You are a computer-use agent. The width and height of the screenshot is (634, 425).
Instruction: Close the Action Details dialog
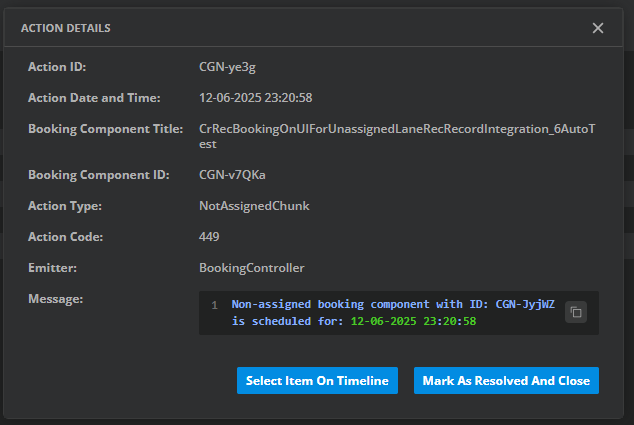click(x=598, y=28)
